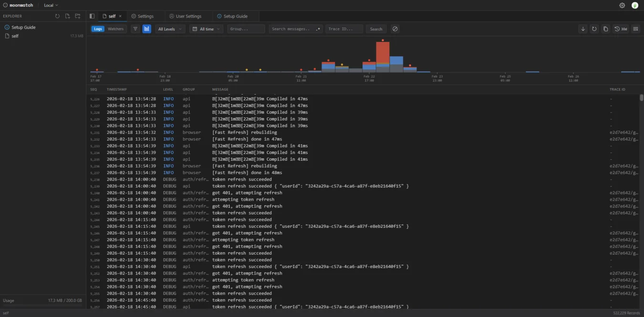
Task: Click the copy logs icon
Action: click(605, 29)
